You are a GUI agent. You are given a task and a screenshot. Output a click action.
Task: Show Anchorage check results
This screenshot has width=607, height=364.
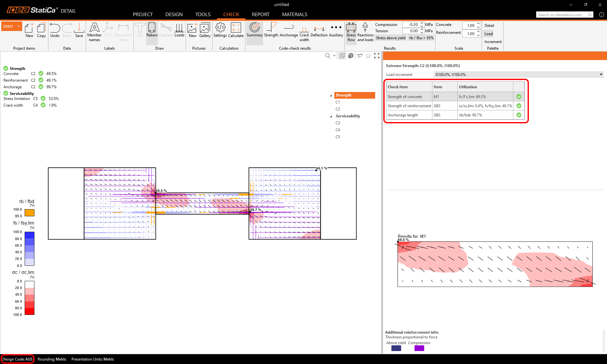pyautogui.click(x=288, y=30)
